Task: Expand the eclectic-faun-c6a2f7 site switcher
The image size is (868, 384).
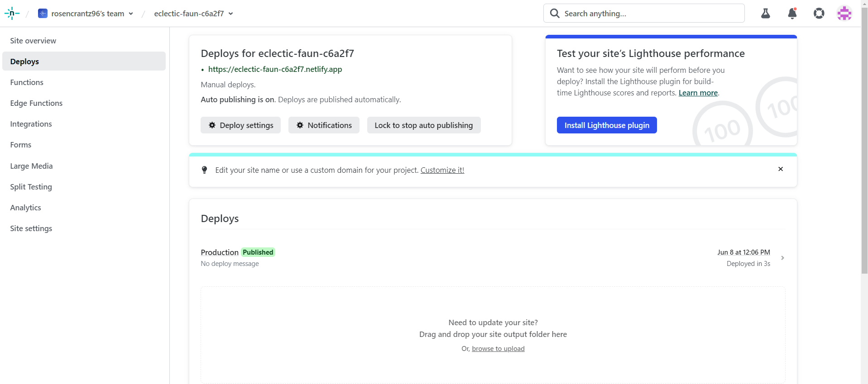Action: [x=230, y=14]
